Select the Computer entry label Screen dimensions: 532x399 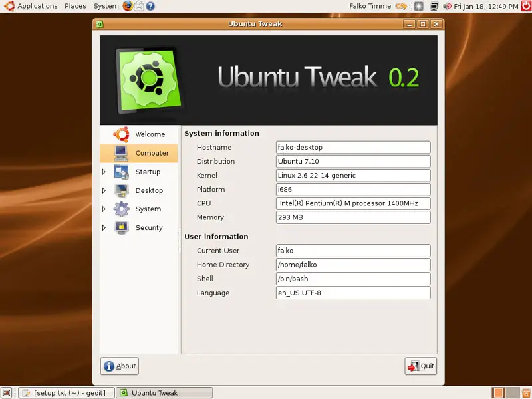click(152, 153)
